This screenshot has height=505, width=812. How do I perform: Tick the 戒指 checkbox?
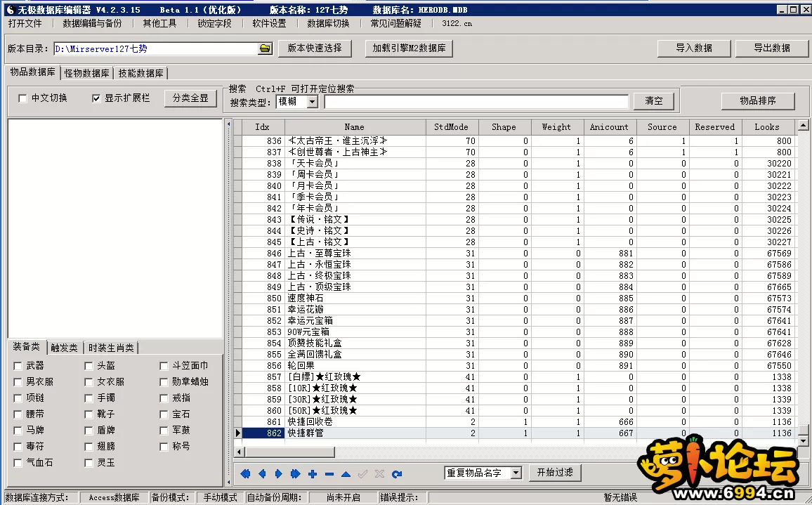coord(164,398)
